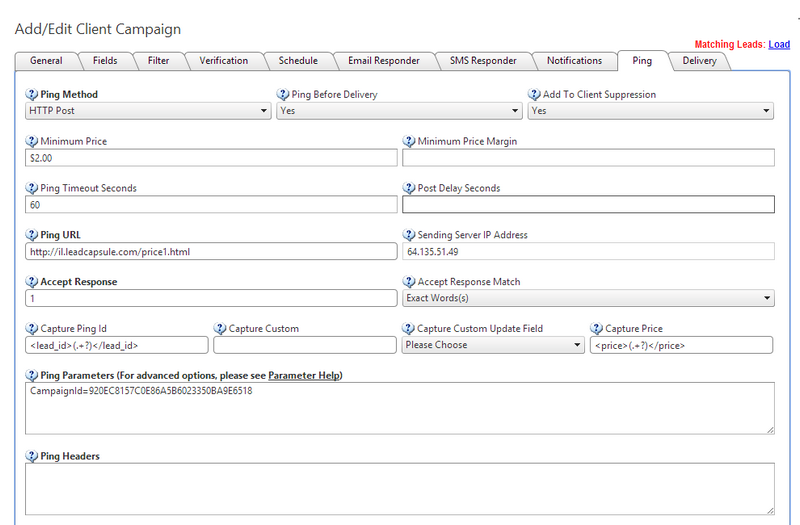Open the Email Responder tab
The image size is (800, 525).
pyautogui.click(x=379, y=61)
